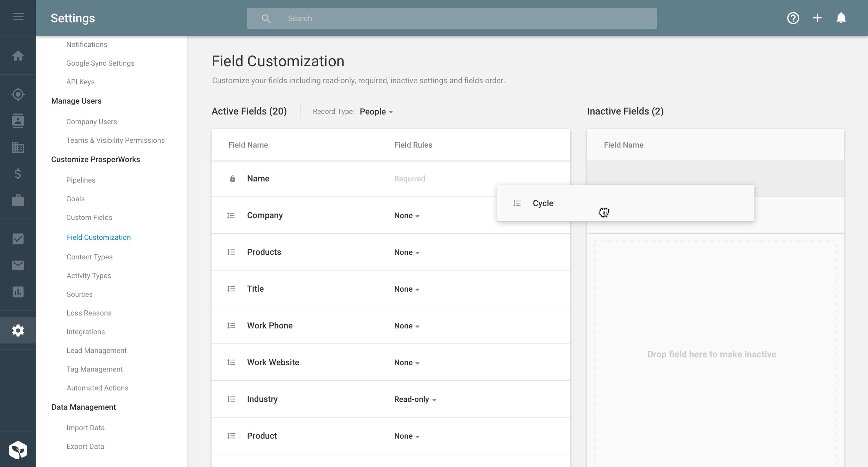Image resolution: width=868 pixels, height=467 pixels.
Task: Open the help question mark icon
Action: pyautogui.click(x=793, y=18)
